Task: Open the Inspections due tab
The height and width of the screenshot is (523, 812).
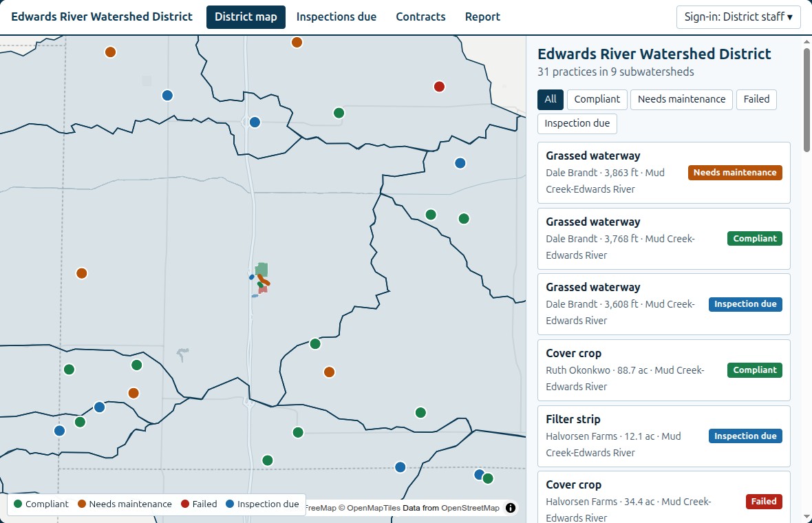Action: tap(336, 17)
